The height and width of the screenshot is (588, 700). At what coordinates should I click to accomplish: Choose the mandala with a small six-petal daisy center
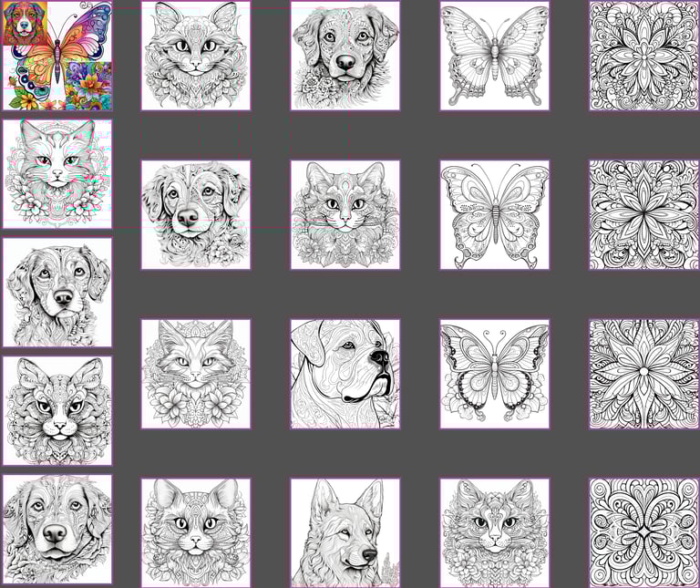click(x=644, y=56)
